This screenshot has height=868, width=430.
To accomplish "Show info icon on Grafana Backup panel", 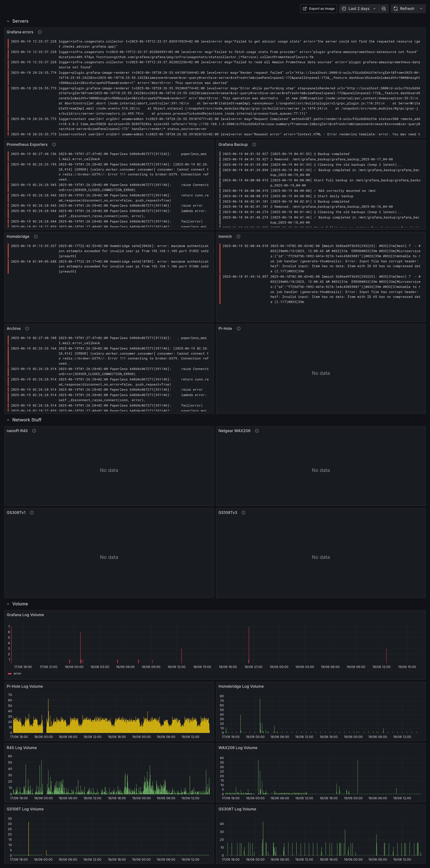I will click(254, 145).
